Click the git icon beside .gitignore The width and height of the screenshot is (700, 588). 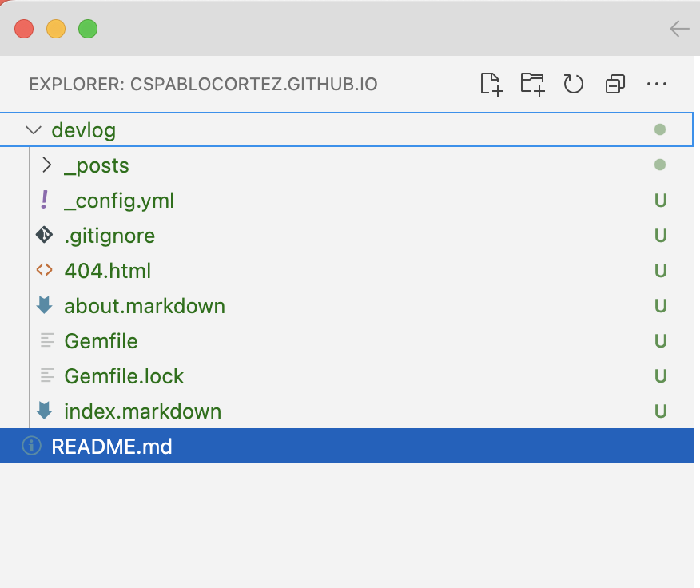(44, 235)
